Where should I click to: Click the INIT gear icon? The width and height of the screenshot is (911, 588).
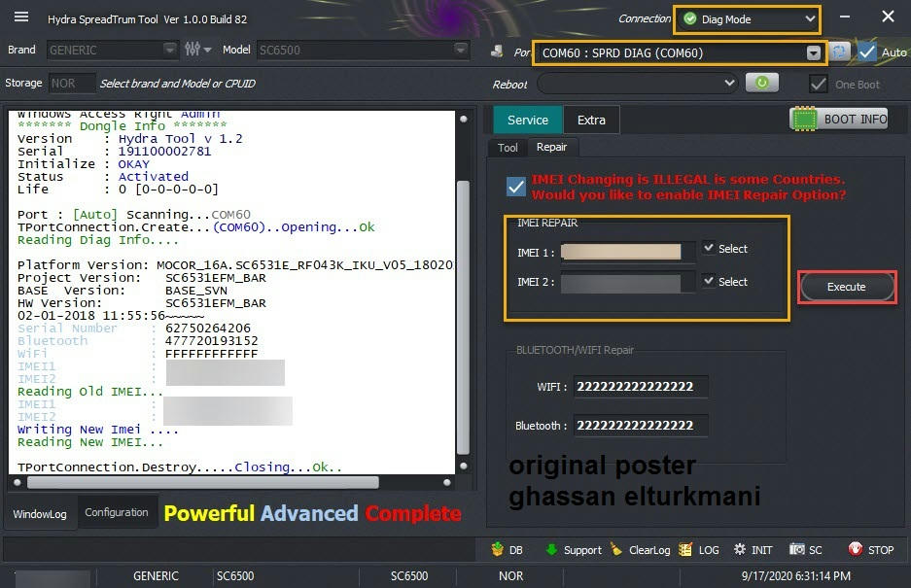point(753,550)
